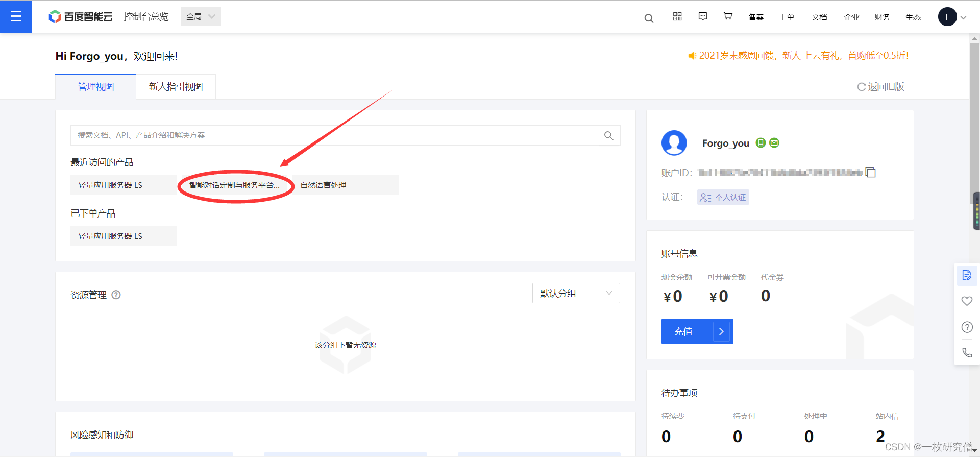Click the blue profile avatar image

(674, 143)
